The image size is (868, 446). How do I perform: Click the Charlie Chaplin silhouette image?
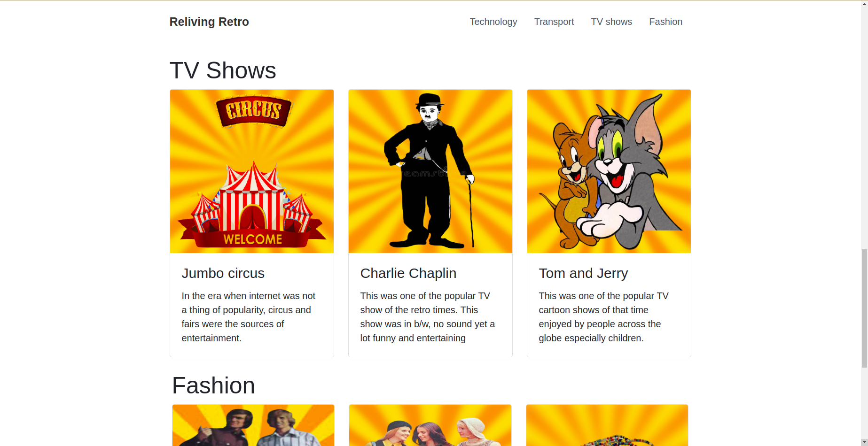pos(430,171)
